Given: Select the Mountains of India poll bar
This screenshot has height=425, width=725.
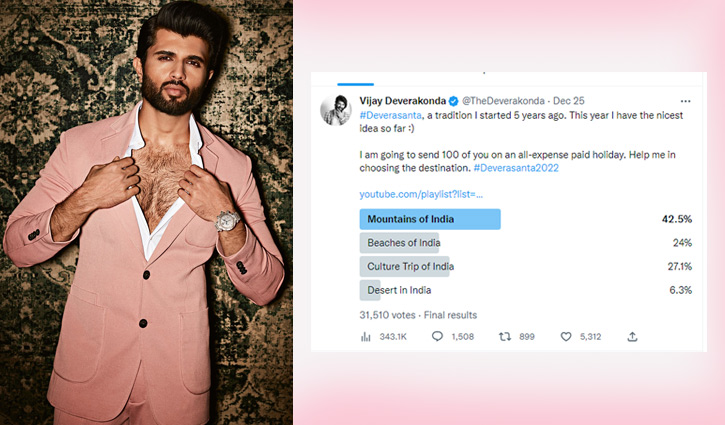Looking at the screenshot, I should coord(429,218).
